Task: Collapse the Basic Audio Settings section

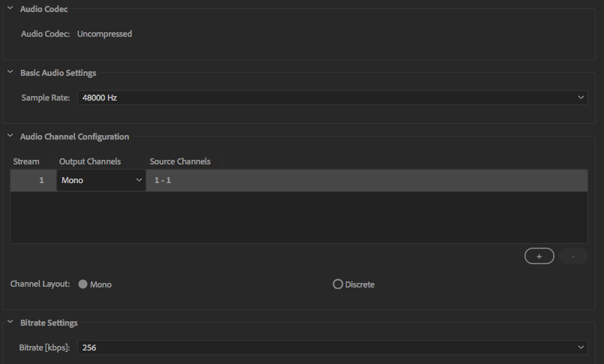Action: tap(11, 72)
